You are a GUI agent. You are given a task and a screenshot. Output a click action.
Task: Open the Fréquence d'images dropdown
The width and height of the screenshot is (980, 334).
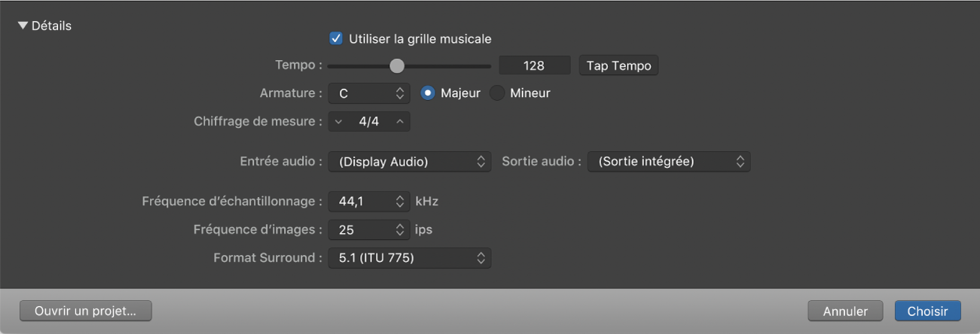[369, 229]
